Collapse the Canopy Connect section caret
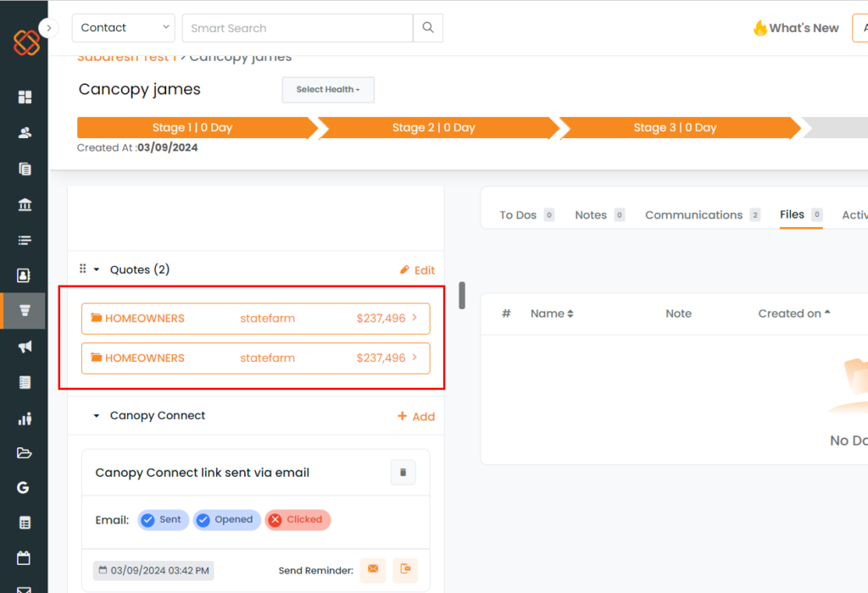This screenshot has height=593, width=868. click(x=97, y=415)
